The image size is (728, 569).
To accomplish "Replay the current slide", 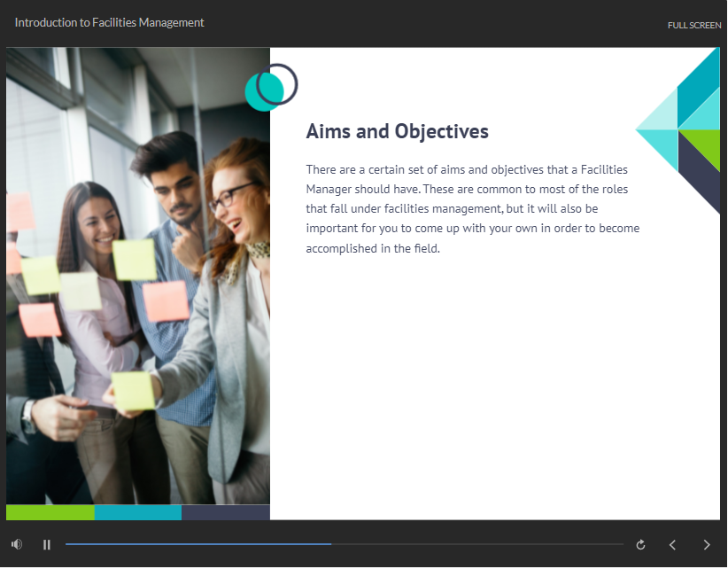I will 640,545.
